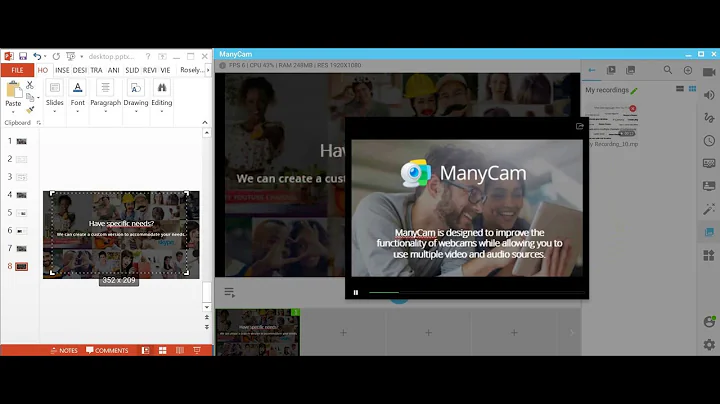
Task: Open Customize Quick Access Toolbar dropdown
Action: point(82,56)
